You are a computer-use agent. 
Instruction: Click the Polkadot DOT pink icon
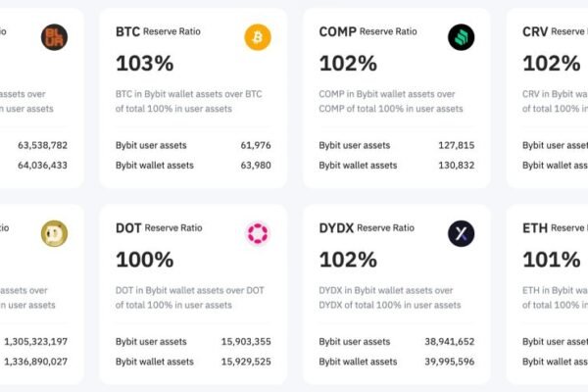(x=258, y=234)
